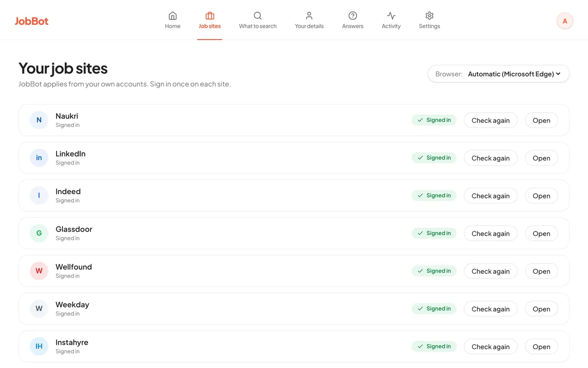The image size is (588, 368).
Task: Check again for Indeed
Action: pos(491,195)
